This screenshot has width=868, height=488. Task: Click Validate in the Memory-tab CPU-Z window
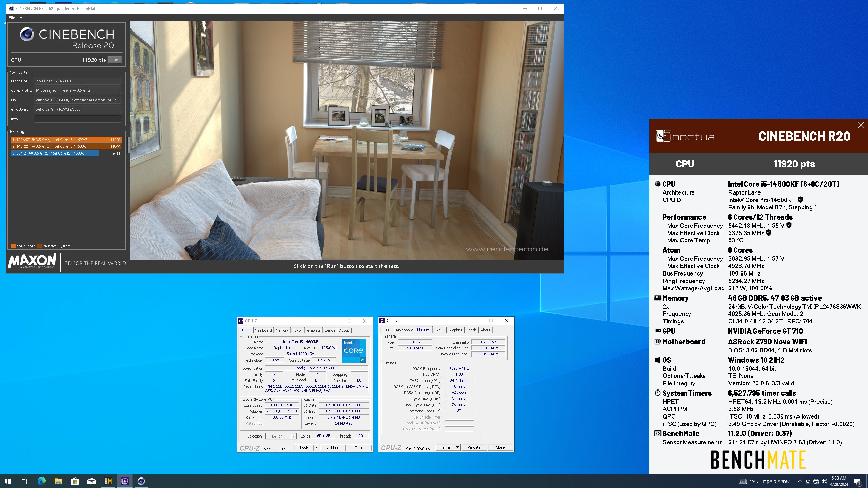point(474,447)
